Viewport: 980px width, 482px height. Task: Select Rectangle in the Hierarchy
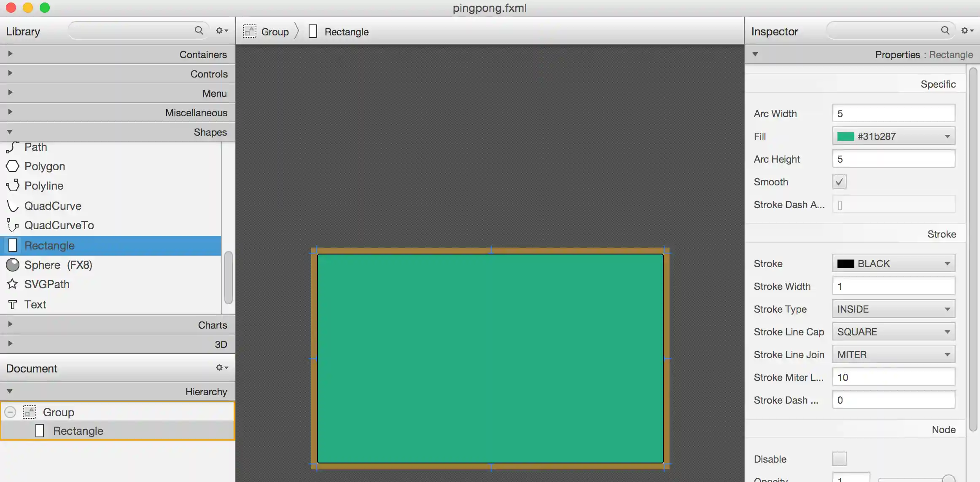pyautogui.click(x=78, y=430)
